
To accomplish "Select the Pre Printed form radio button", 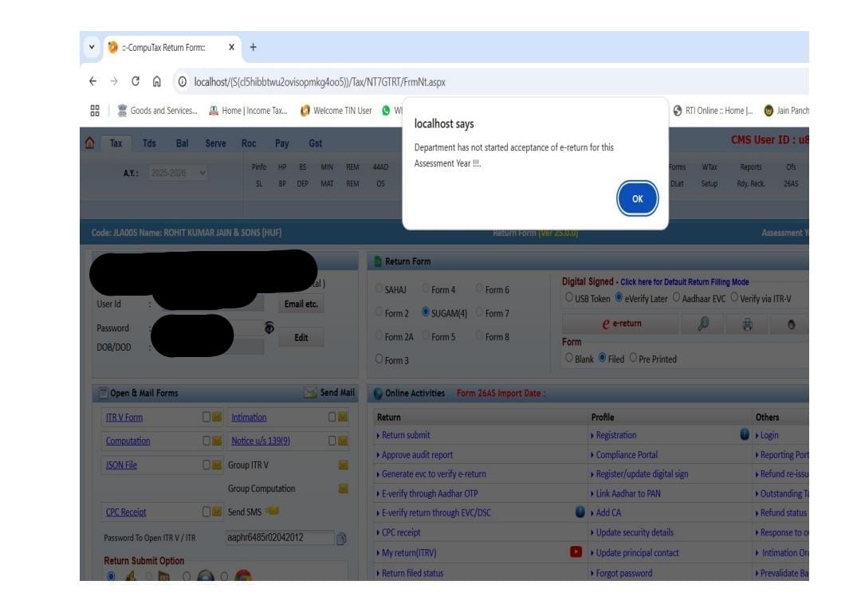I will click(x=633, y=358).
